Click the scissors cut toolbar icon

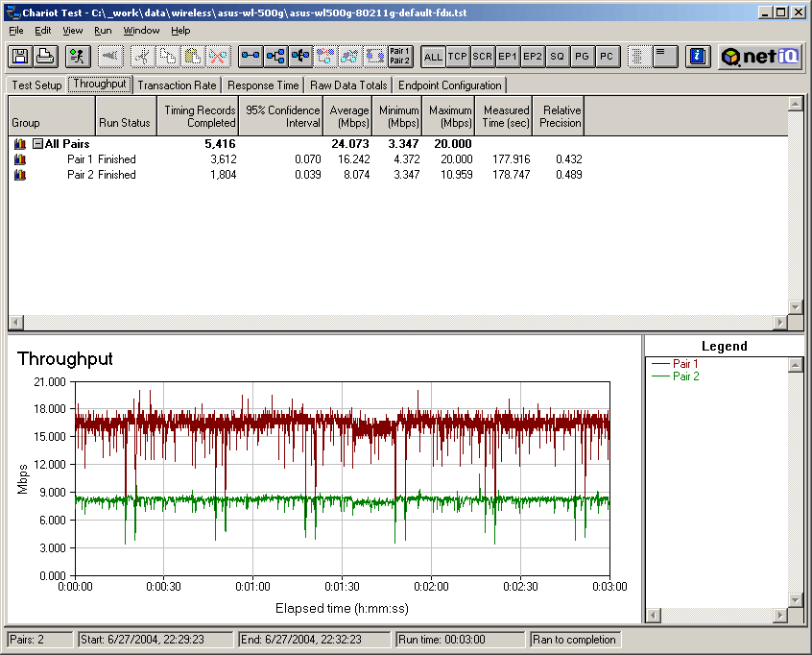pos(140,57)
